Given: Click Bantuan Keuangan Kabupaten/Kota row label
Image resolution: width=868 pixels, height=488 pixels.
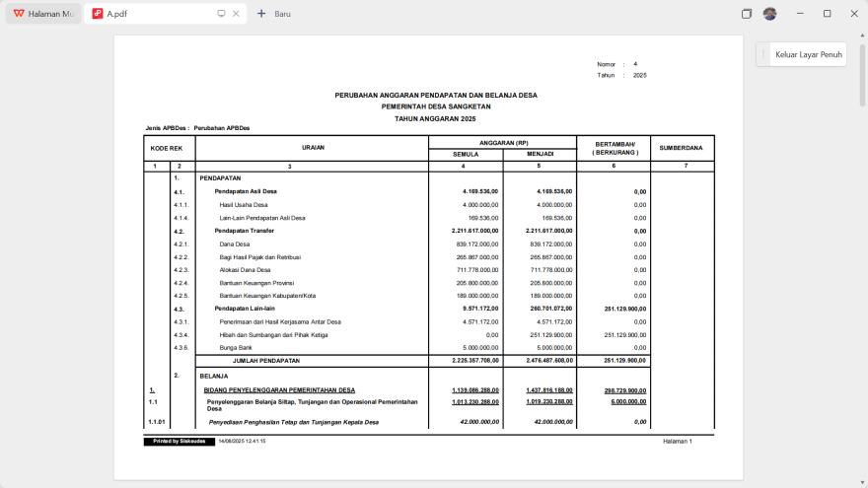Looking at the screenshot, I should [267, 296].
